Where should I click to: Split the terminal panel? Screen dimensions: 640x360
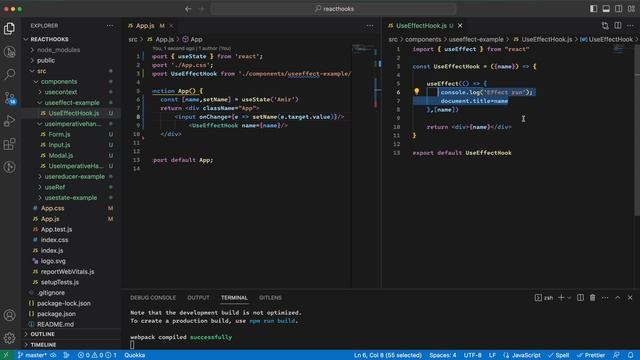(x=580, y=298)
